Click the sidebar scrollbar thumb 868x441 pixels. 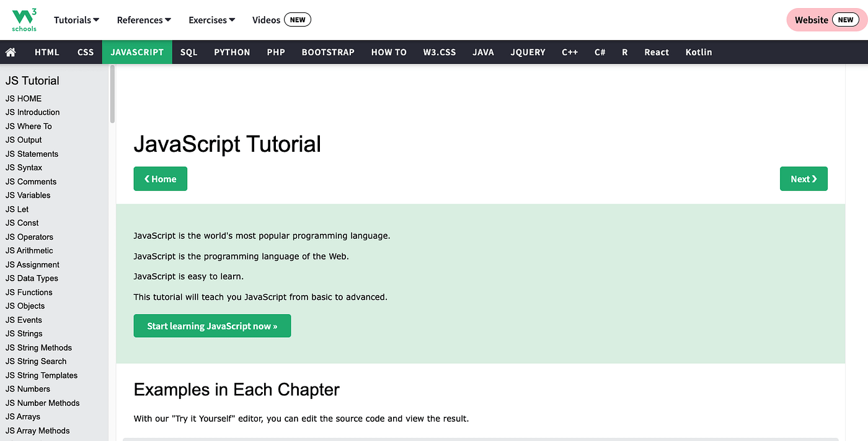112,94
